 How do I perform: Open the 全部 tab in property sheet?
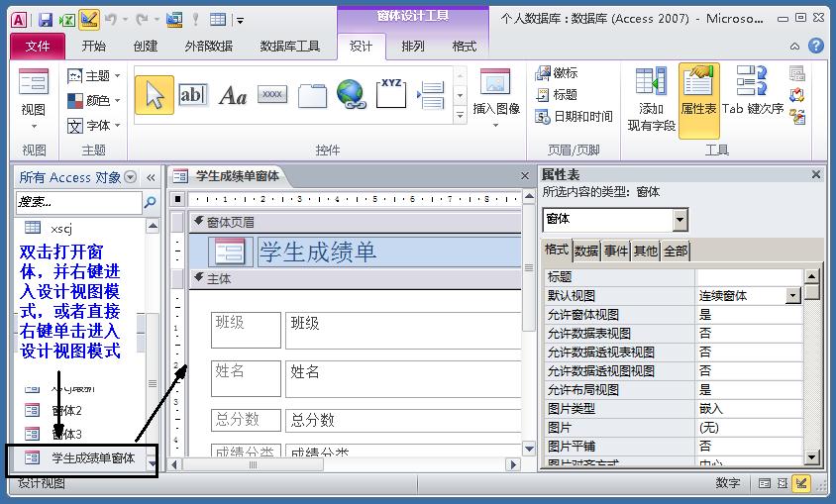click(675, 251)
